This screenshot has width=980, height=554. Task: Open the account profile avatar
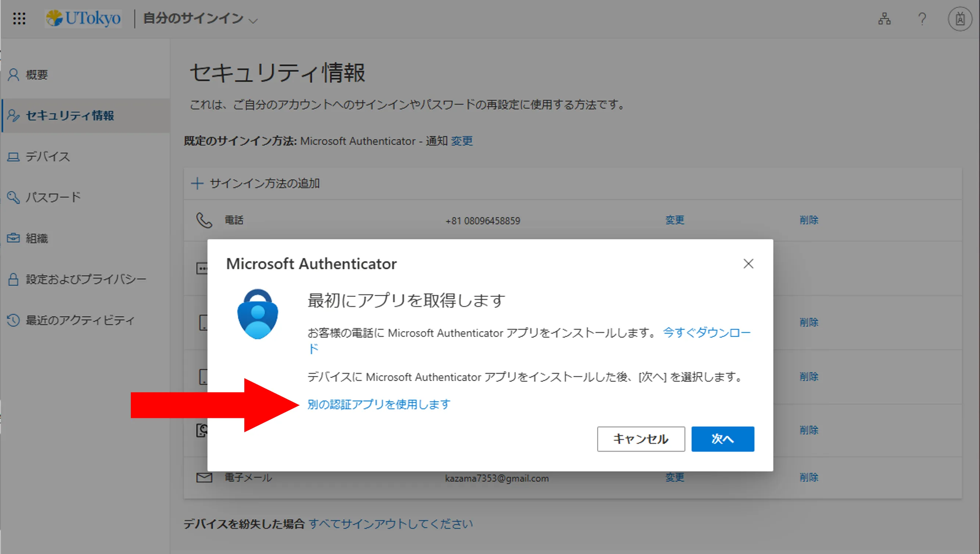coord(960,19)
